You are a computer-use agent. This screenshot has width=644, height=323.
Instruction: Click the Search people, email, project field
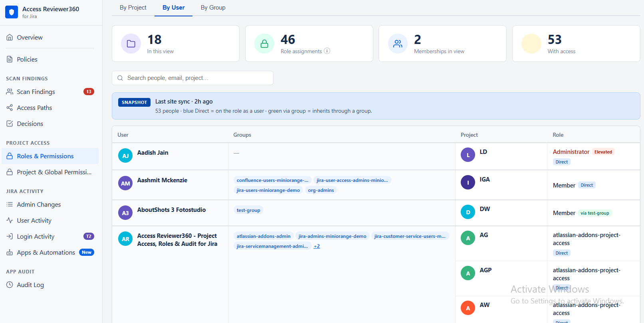[x=192, y=78]
